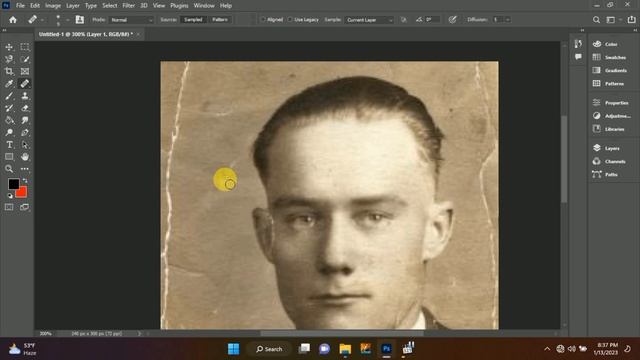Expand the tools panel double arrow
Screen dimensions: 640x360
[4, 30]
